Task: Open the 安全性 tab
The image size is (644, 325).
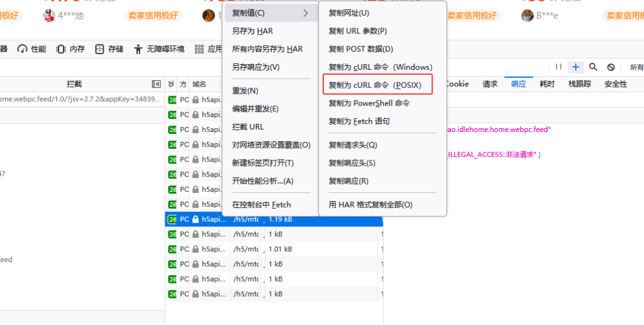Action: point(615,84)
